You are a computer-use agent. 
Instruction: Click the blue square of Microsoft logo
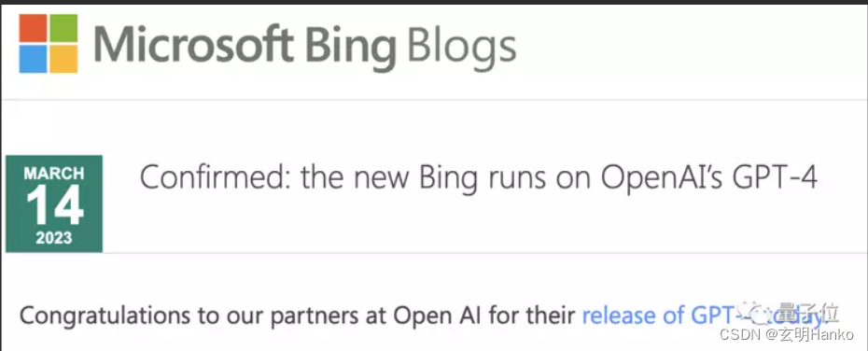point(33,59)
